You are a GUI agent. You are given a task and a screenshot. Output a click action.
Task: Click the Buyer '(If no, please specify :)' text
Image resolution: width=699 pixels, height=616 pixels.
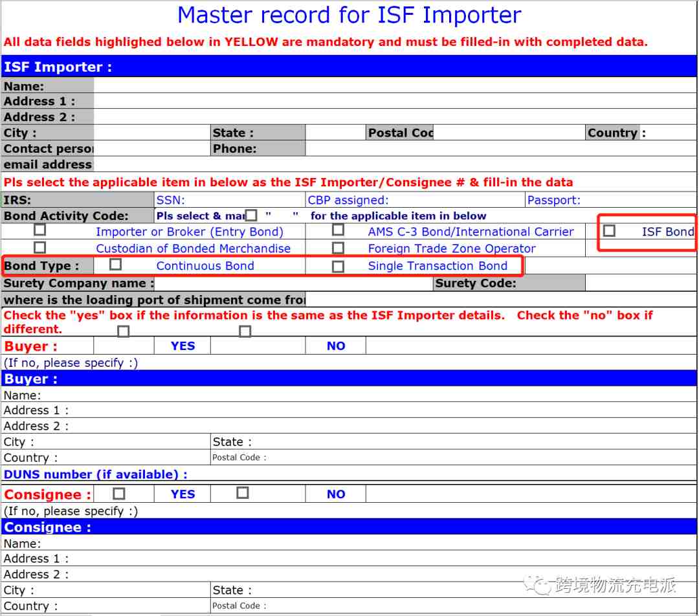point(71,363)
